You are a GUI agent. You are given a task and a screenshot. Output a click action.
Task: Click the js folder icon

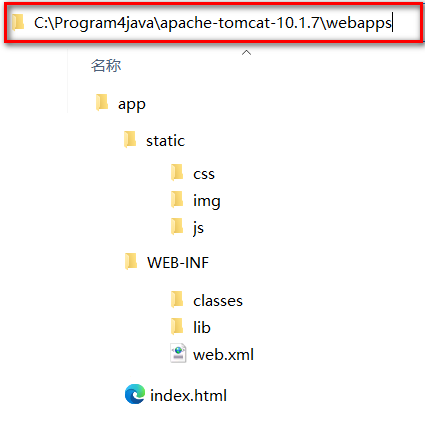pyautogui.click(x=177, y=226)
